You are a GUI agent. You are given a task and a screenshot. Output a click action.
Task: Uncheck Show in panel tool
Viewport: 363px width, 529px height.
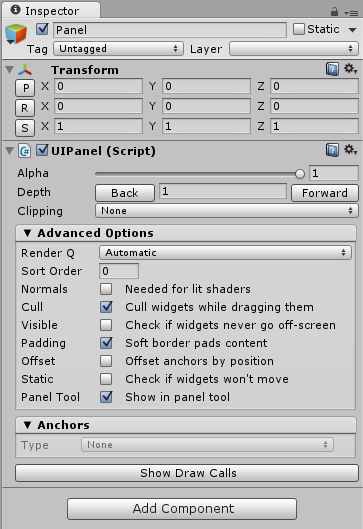click(106, 397)
